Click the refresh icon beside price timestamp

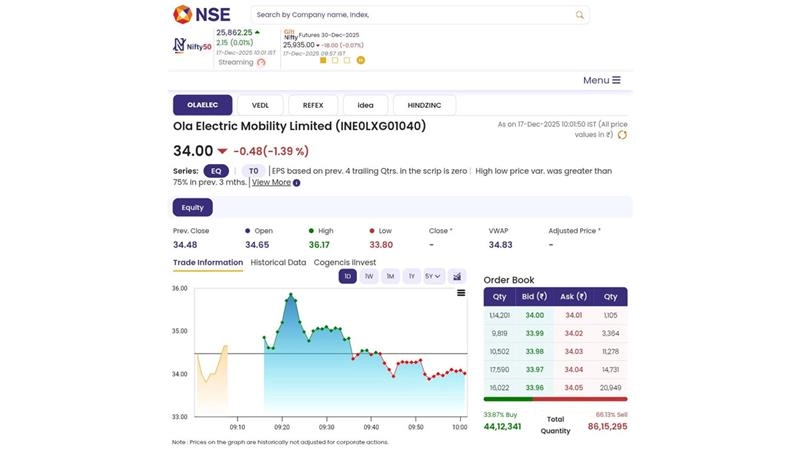point(622,134)
